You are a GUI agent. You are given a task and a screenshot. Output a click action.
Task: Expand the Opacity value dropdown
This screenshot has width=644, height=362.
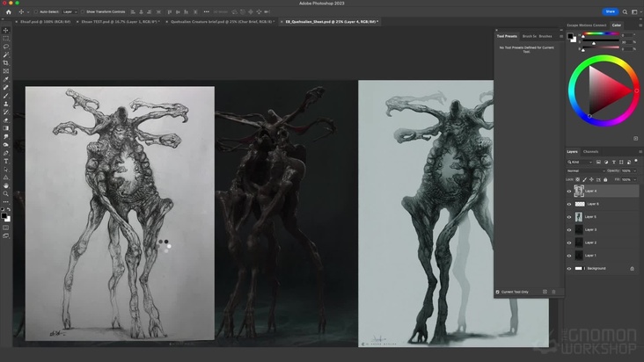[x=637, y=170]
